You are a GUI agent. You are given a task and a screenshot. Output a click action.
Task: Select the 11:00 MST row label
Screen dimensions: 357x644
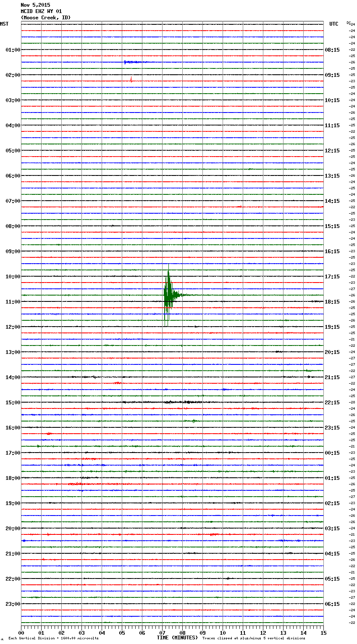coord(13,301)
